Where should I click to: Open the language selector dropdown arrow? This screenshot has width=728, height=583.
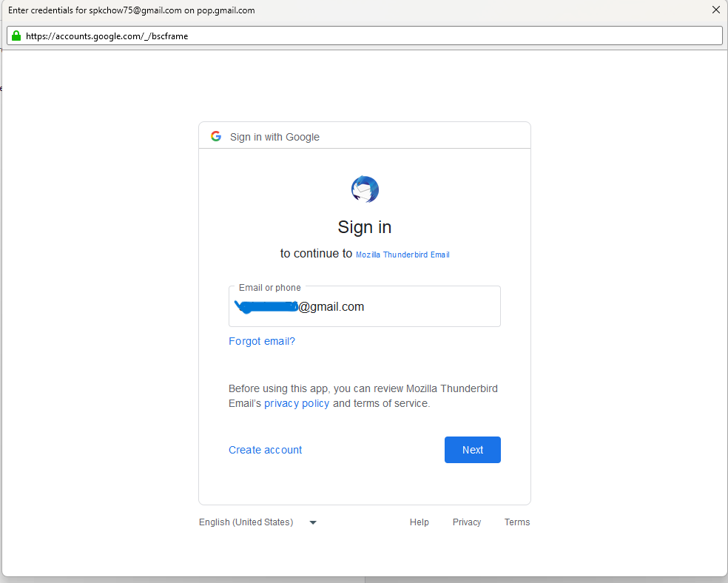[313, 522]
